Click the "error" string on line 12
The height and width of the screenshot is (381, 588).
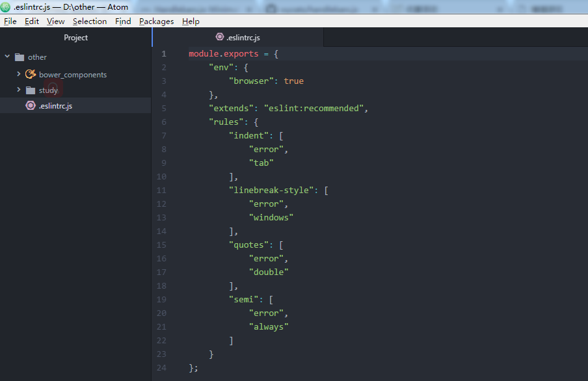click(x=266, y=204)
